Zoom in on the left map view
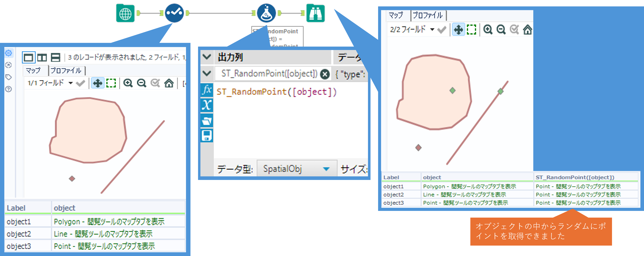This screenshot has width=644, height=256. point(128,83)
